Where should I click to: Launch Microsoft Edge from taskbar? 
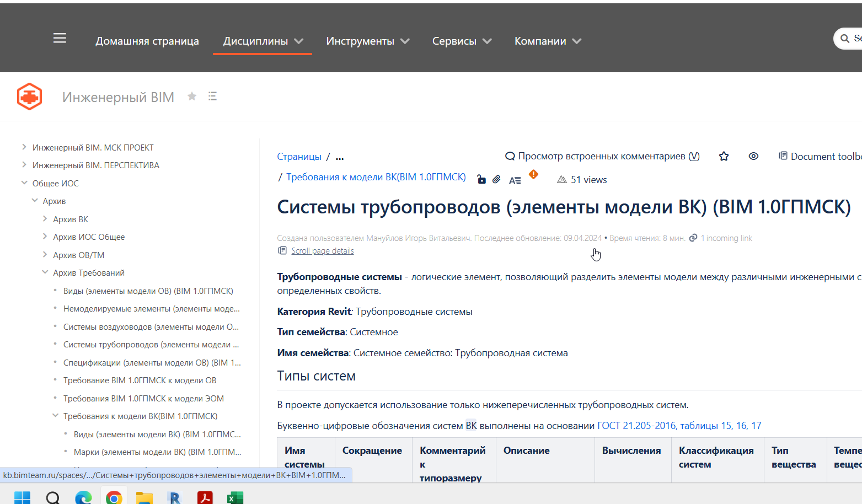tap(83, 497)
